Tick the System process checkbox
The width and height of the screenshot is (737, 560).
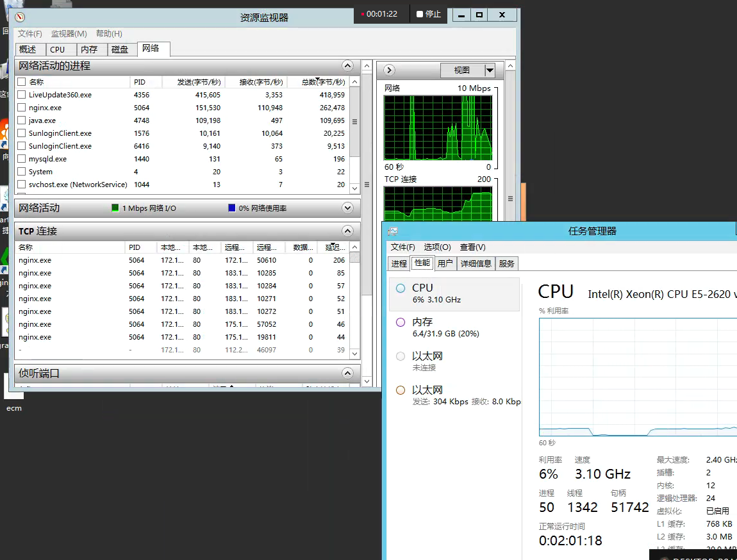click(22, 172)
